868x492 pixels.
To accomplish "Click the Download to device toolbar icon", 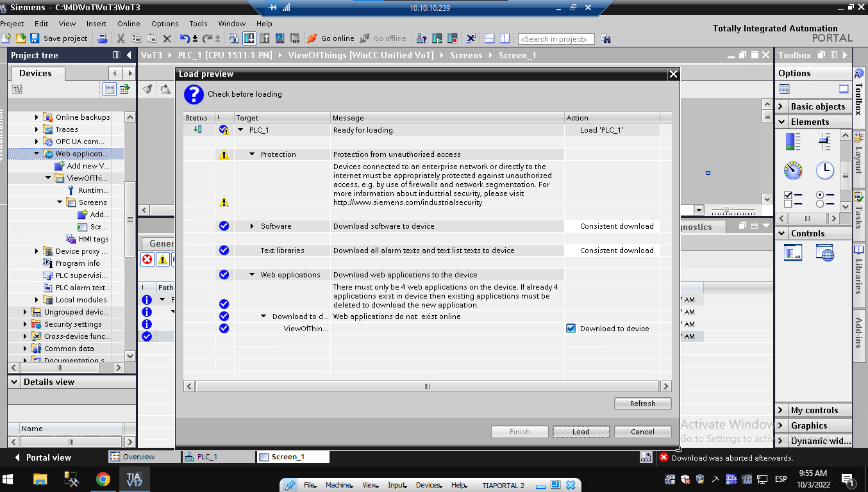I will pyautogui.click(x=249, y=38).
